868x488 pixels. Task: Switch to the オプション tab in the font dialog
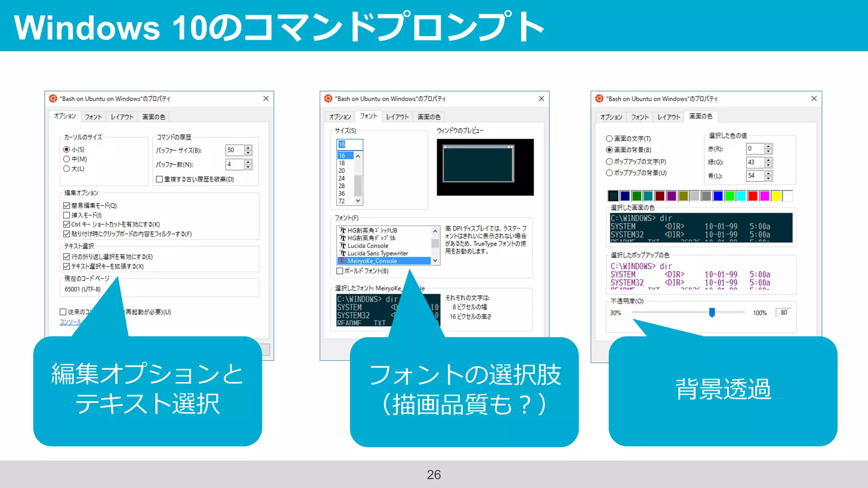[x=340, y=117]
